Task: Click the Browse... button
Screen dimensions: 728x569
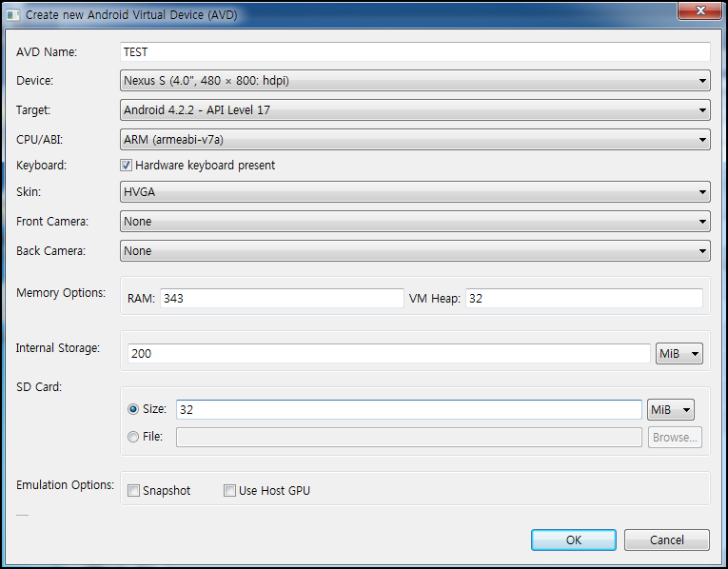Action: [675, 437]
